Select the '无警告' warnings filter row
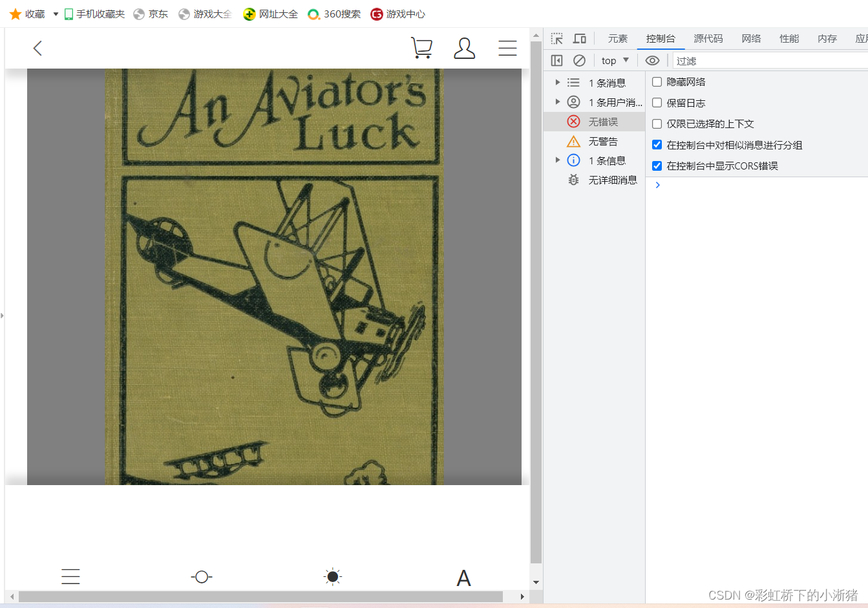 [x=595, y=141]
